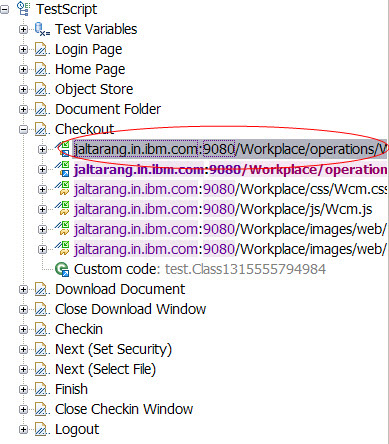Select the TestScript label
This screenshot has height=444, width=389.
67,9
